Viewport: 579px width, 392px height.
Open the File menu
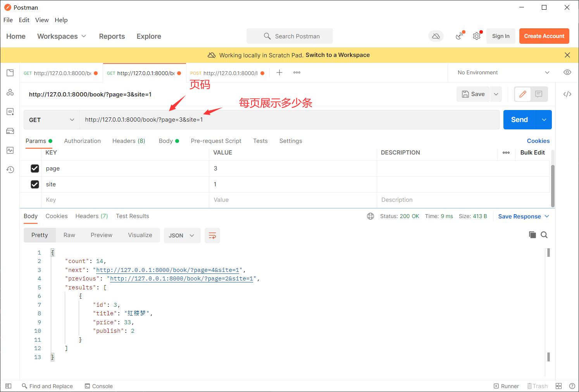8,20
